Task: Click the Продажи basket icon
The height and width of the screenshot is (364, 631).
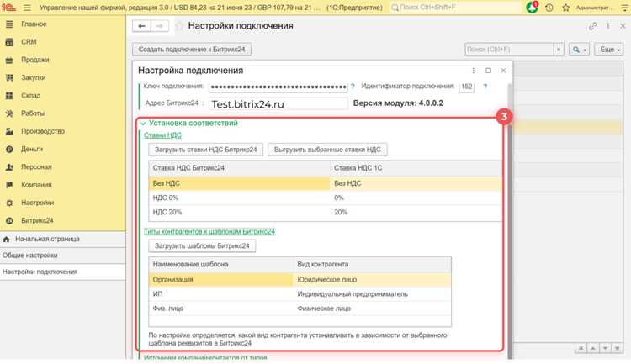Action: [9, 60]
